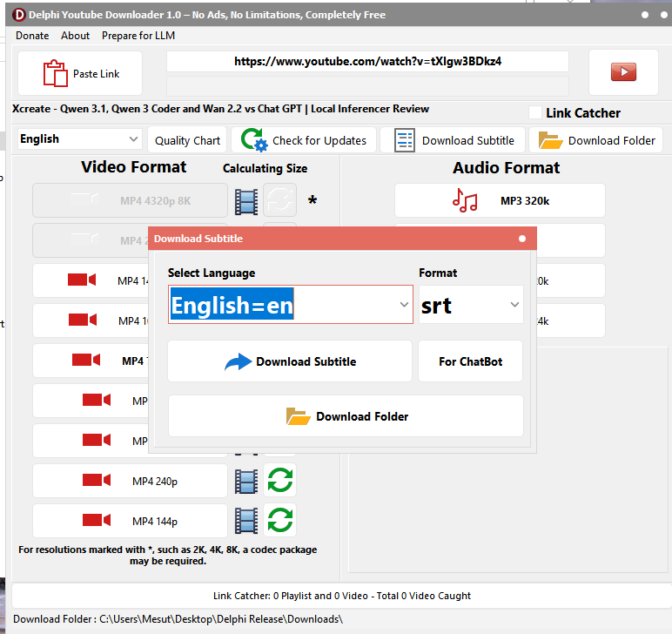672x634 pixels.
Task: Click the film strip icon beside MP4 4320p 8K
Action: (246, 201)
